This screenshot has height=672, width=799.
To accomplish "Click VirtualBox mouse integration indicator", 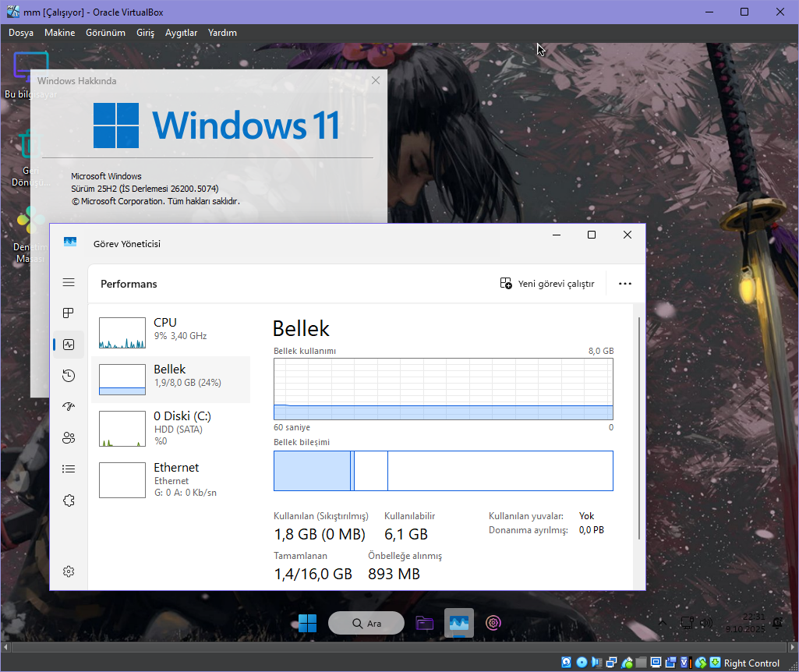I will pos(701,663).
